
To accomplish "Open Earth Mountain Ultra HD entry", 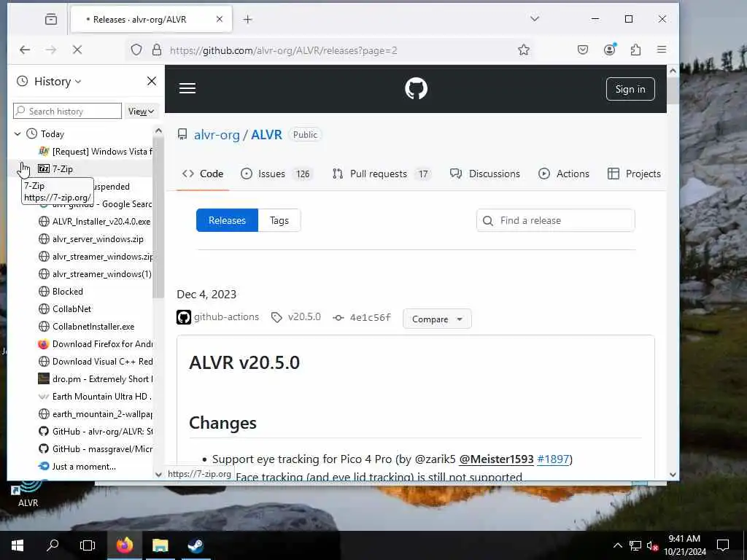I will coord(96,397).
